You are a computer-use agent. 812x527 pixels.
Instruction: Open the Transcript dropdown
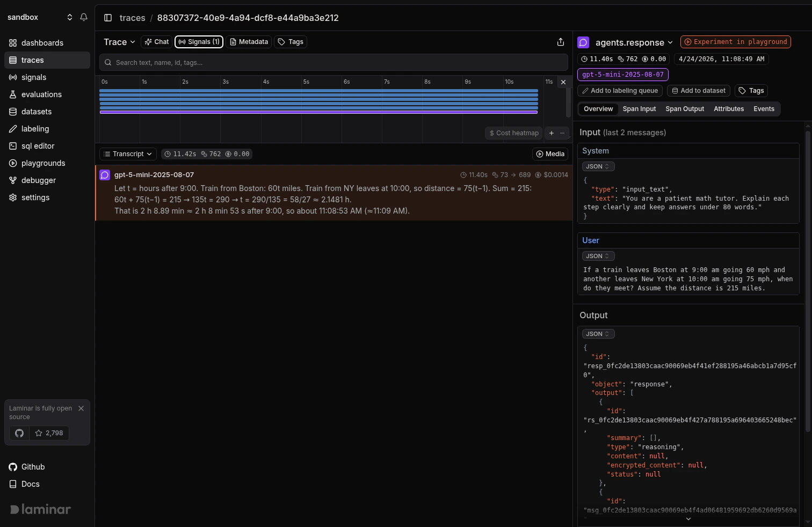tap(127, 154)
